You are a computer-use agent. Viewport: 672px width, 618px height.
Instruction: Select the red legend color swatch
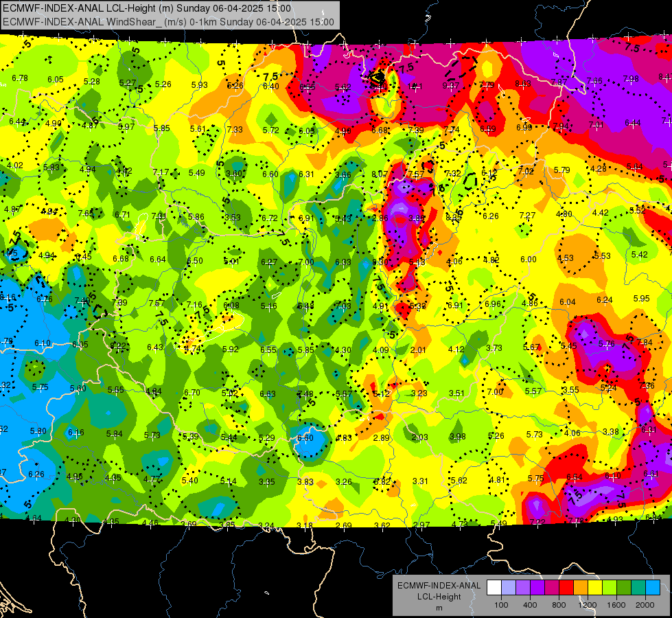coord(566,588)
